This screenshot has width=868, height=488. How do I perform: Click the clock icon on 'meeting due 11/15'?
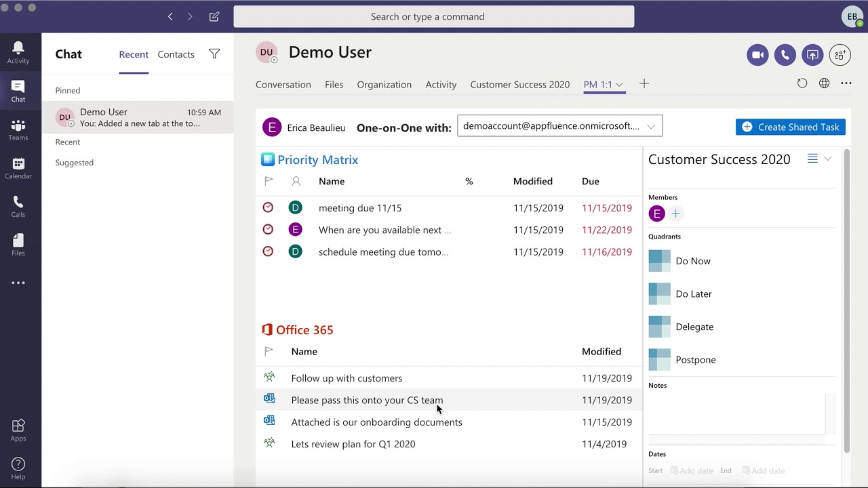click(268, 207)
